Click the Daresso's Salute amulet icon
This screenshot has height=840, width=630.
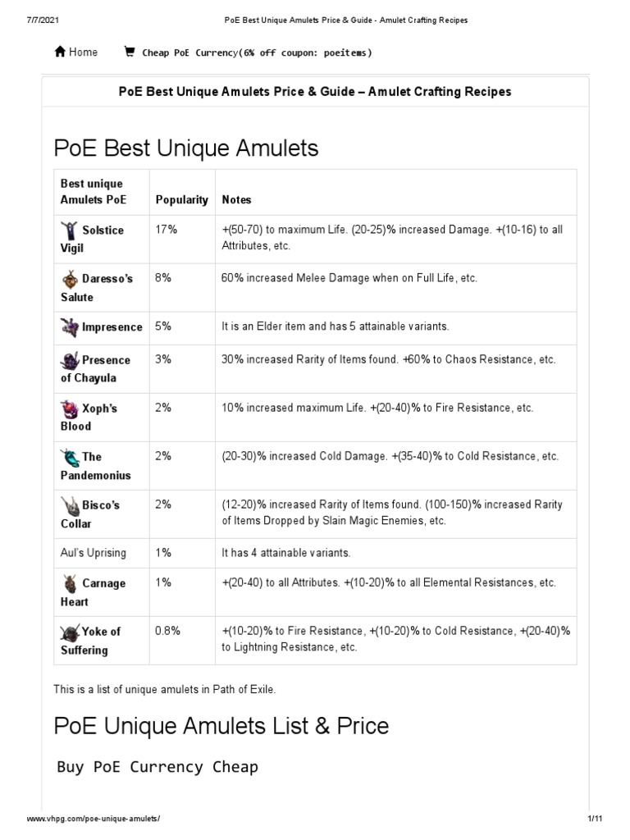pyautogui.click(x=70, y=278)
